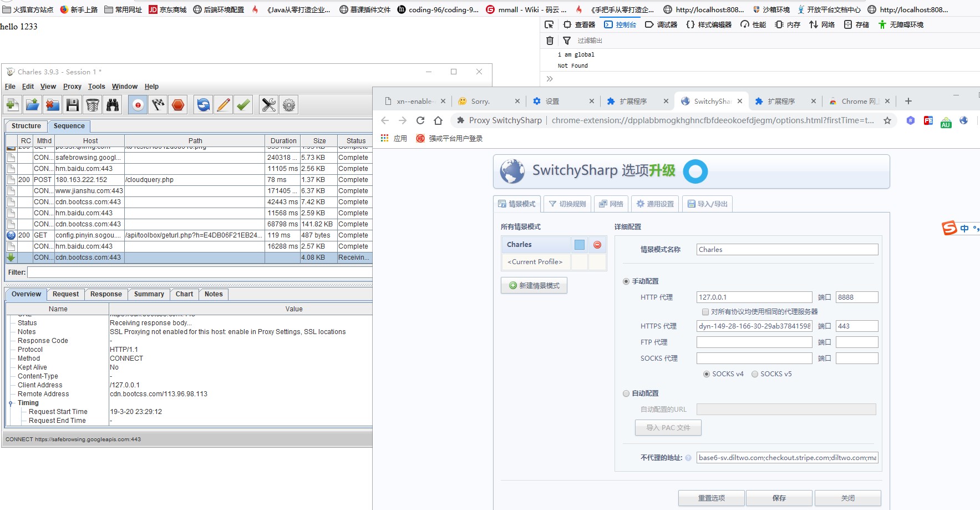Click the close session icon in Charles toolbar
Screen dimensions: 980x510
53,105
